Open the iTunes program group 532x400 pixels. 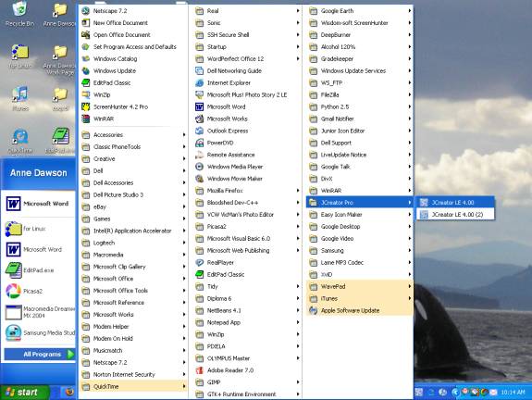[x=359, y=298]
